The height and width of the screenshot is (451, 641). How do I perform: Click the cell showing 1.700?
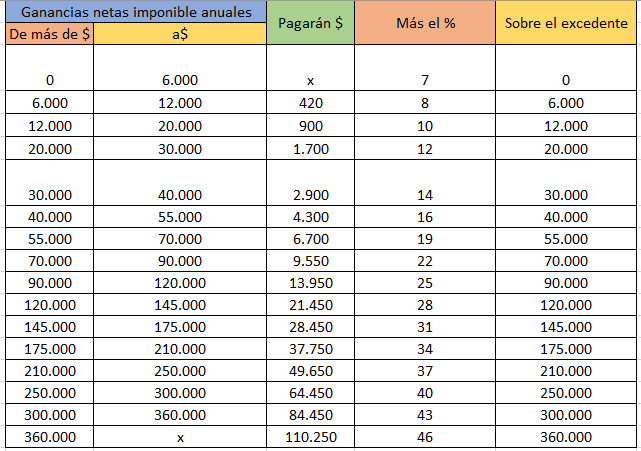pos(310,148)
